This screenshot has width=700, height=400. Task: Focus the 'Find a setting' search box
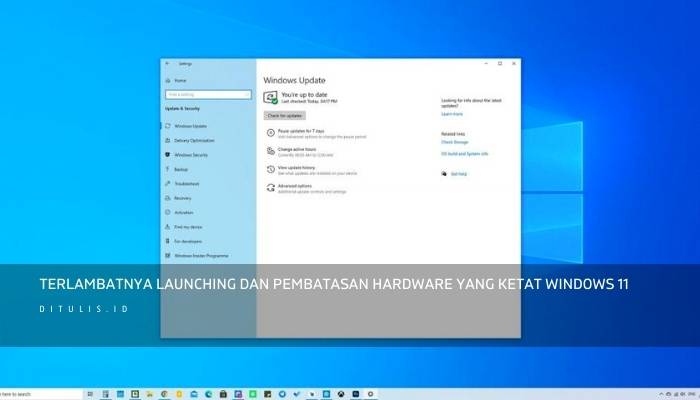(x=208, y=94)
